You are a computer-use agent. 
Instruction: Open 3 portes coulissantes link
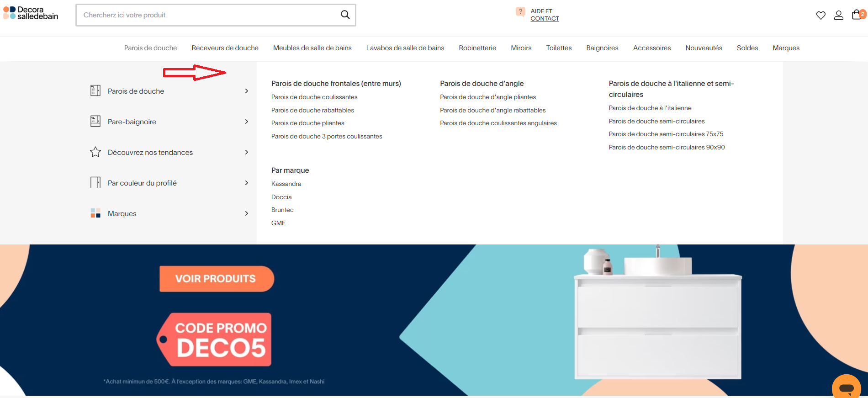pyautogui.click(x=327, y=136)
